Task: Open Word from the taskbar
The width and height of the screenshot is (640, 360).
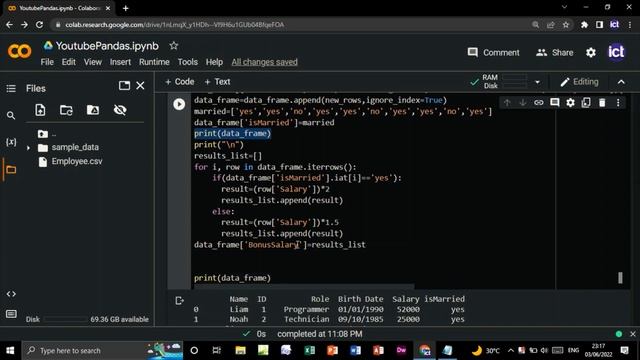Action: 355,350
